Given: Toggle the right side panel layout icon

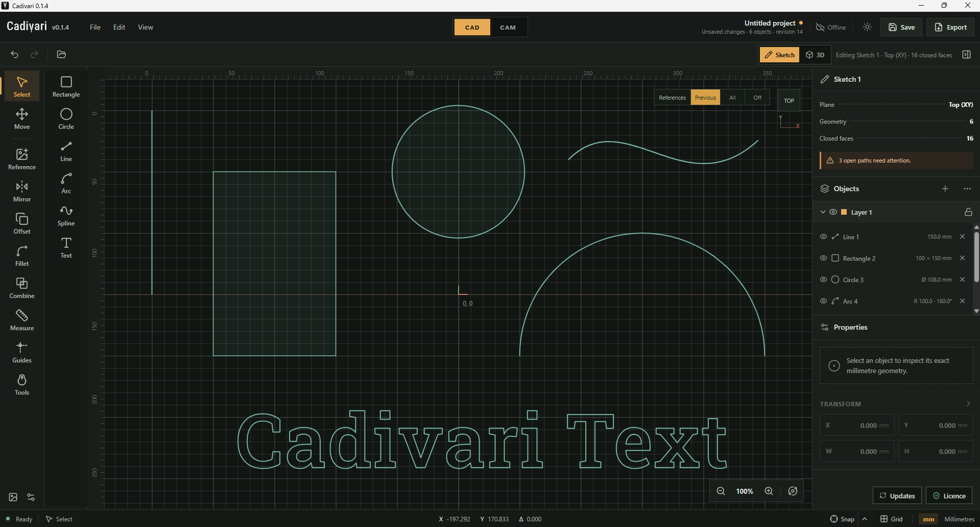Looking at the screenshot, I should [966, 55].
